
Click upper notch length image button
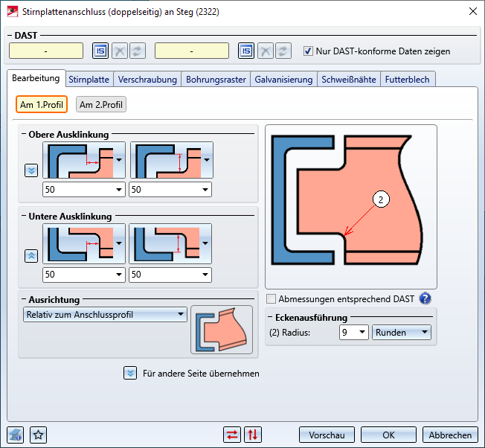click(x=84, y=160)
